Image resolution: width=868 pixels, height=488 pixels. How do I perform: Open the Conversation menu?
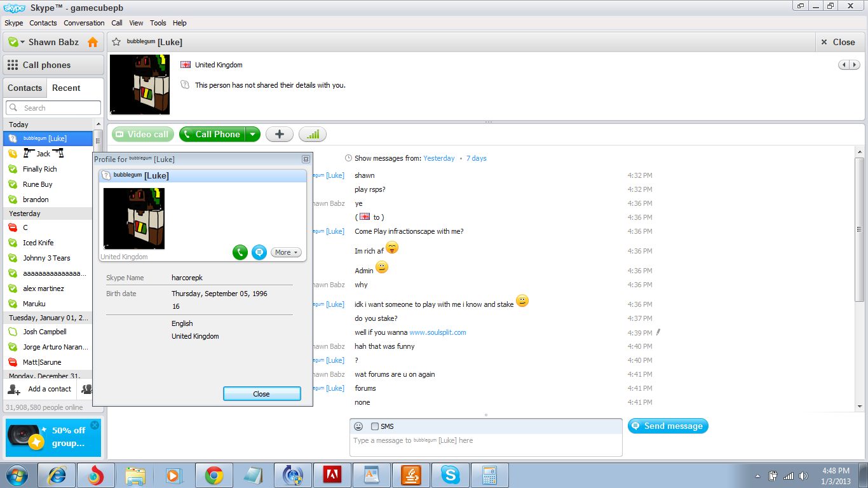pos(84,23)
